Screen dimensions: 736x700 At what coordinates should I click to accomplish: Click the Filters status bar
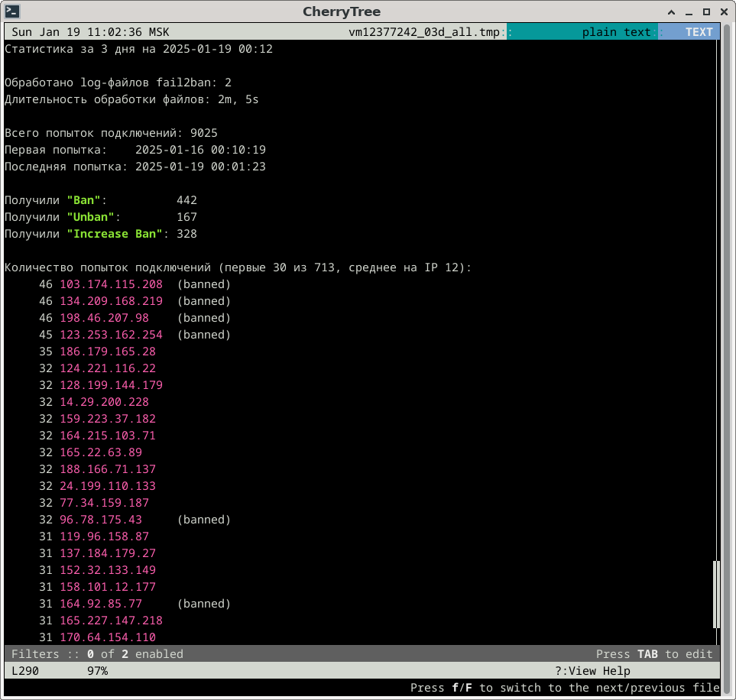pos(97,654)
